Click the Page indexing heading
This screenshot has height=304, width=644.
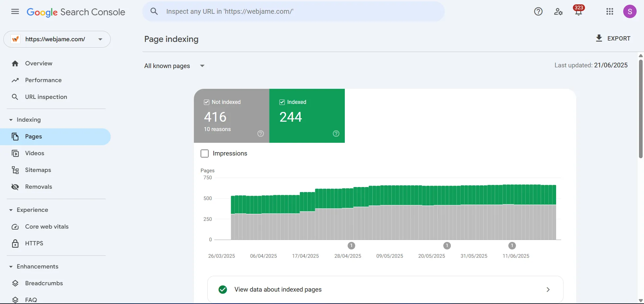[x=171, y=39]
